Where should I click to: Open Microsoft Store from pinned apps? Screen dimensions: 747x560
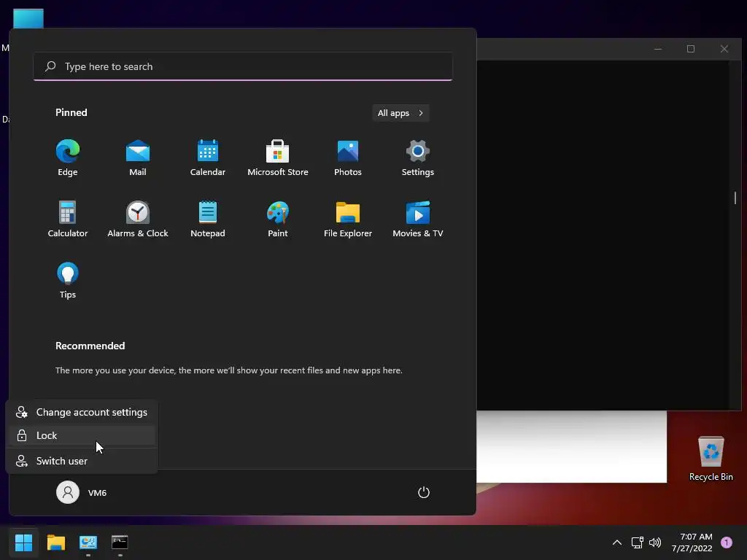pyautogui.click(x=278, y=158)
